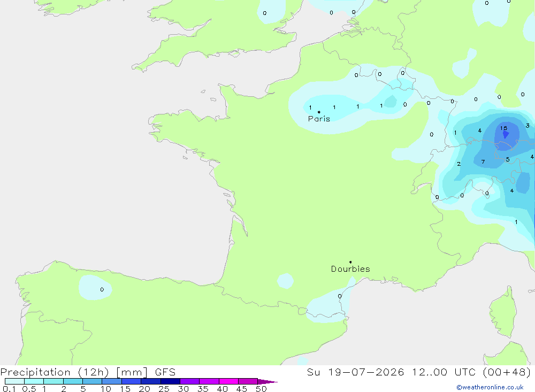Screen dimensions: 535x392
Task: Click the '3' precipitation value on the map
Action: (x=528, y=126)
